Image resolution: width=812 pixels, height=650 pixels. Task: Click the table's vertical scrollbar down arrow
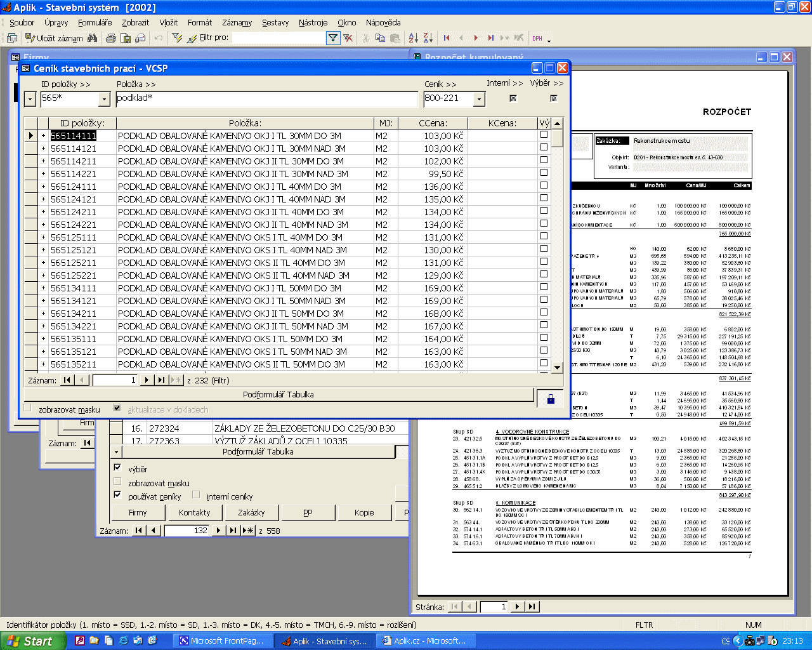(557, 367)
